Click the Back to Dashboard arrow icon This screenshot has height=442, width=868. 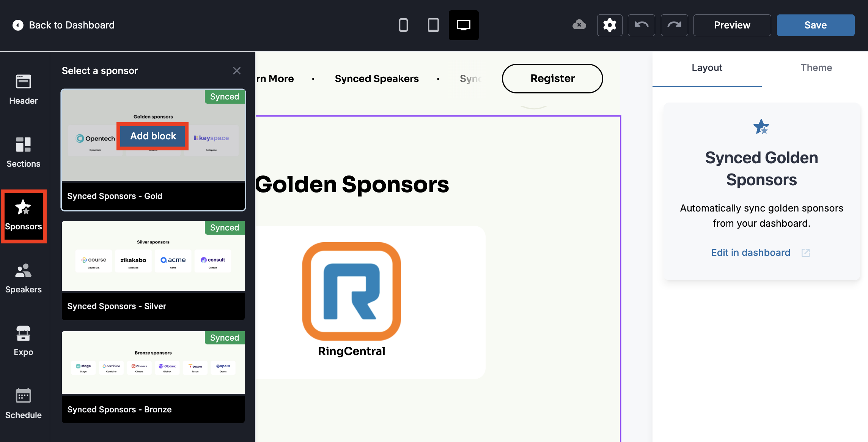coord(18,25)
